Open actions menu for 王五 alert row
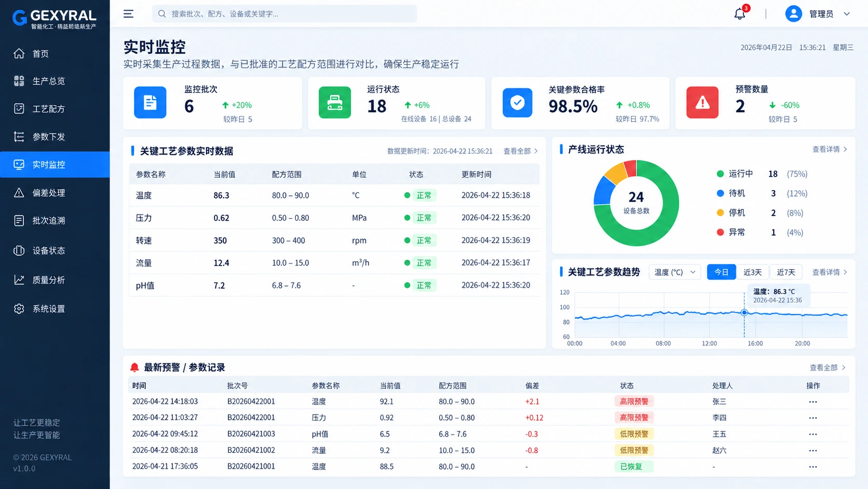Viewport: 868px width, 489px height. click(813, 434)
